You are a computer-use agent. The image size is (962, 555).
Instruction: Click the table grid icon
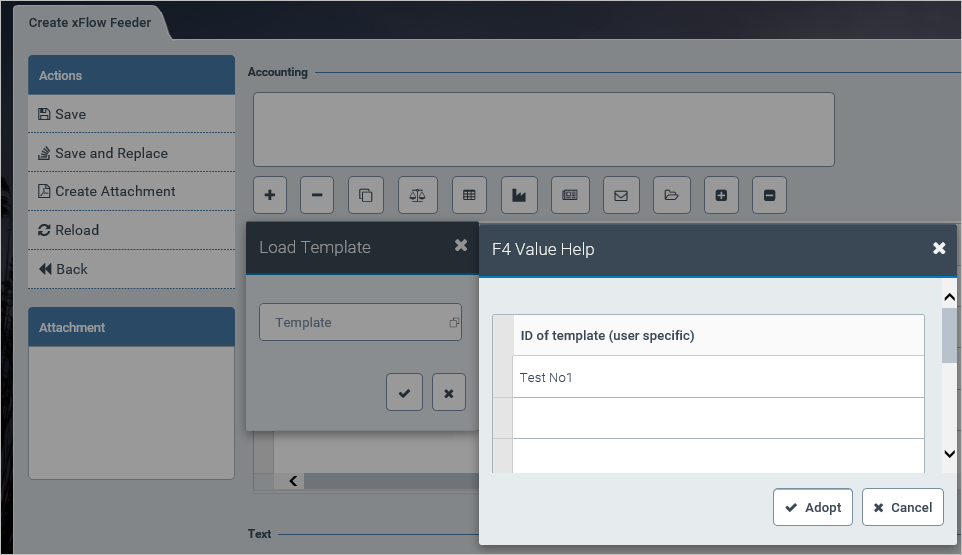point(469,196)
